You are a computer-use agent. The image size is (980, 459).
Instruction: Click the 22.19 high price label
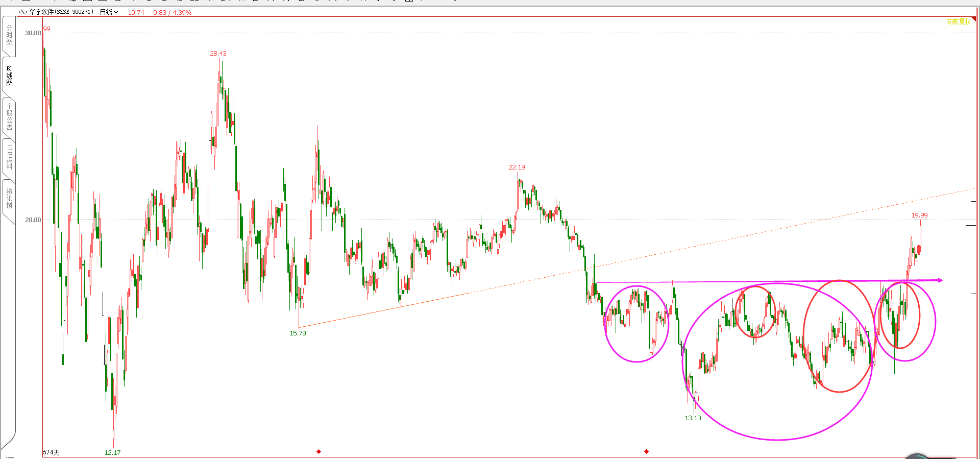pyautogui.click(x=517, y=167)
